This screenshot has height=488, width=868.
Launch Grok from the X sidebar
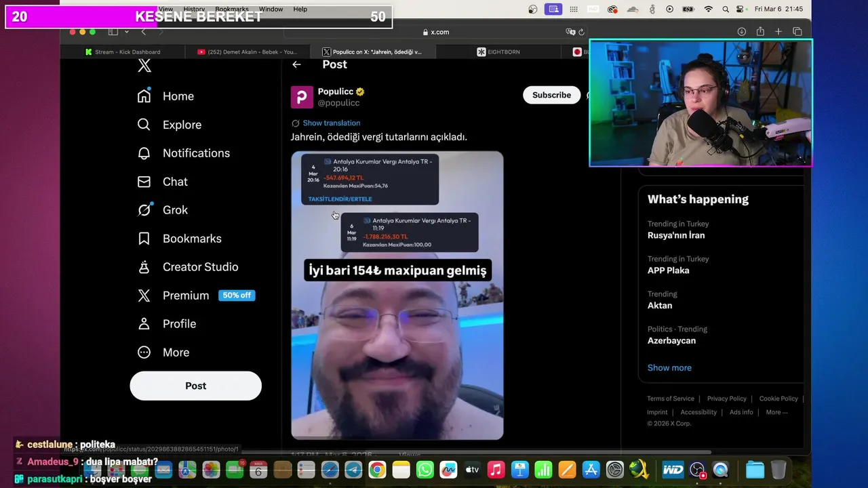[x=162, y=210]
